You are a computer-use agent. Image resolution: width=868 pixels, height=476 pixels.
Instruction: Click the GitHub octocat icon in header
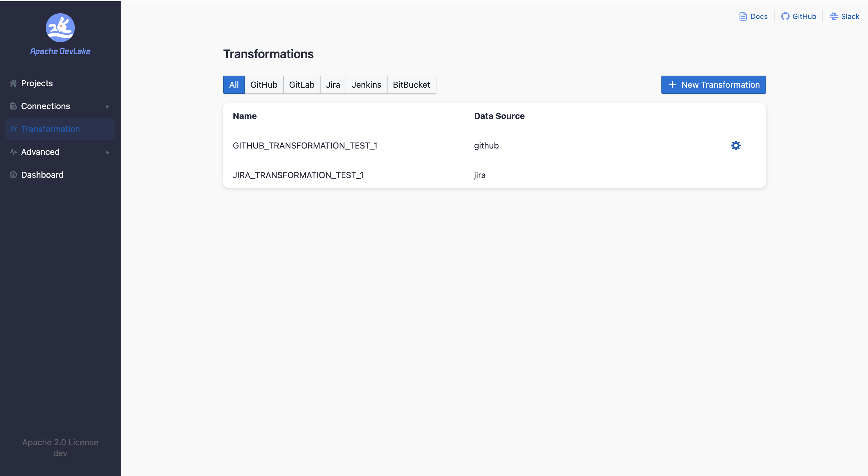click(x=785, y=17)
